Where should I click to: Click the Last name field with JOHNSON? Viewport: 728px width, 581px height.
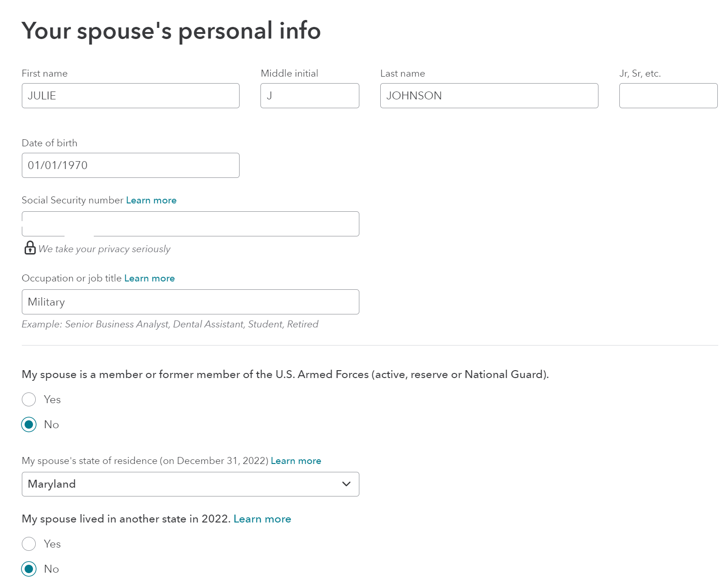click(489, 96)
